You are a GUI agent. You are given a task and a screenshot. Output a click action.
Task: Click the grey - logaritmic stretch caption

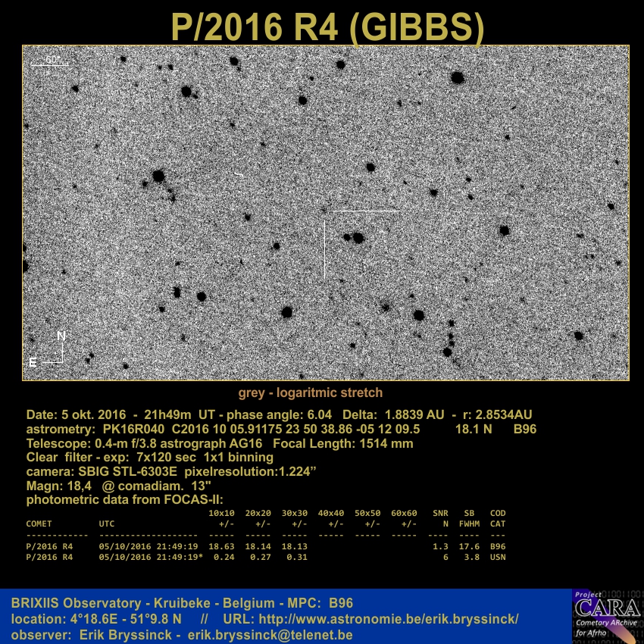pyautogui.click(x=311, y=392)
